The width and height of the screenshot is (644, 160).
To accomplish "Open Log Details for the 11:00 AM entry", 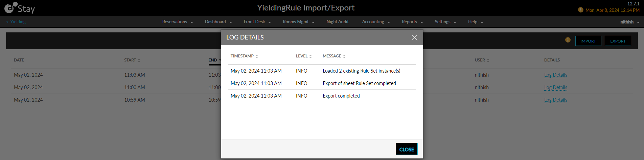I will 556,87.
